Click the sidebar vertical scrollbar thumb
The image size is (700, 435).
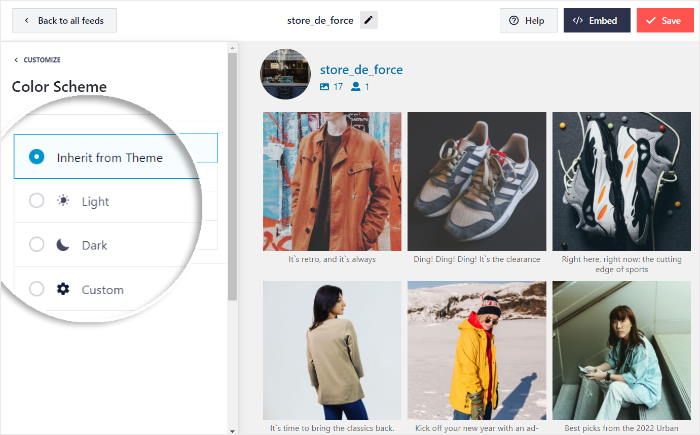point(232,176)
